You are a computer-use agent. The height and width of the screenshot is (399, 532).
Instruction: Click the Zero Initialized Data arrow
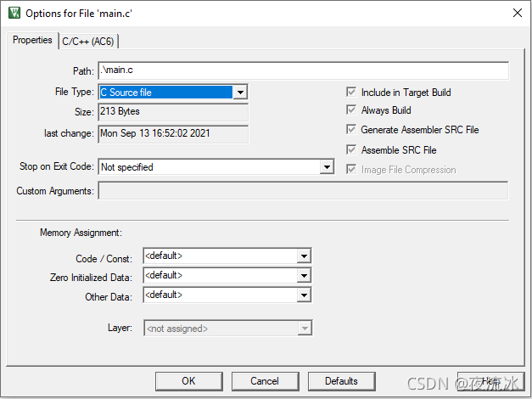[304, 275]
